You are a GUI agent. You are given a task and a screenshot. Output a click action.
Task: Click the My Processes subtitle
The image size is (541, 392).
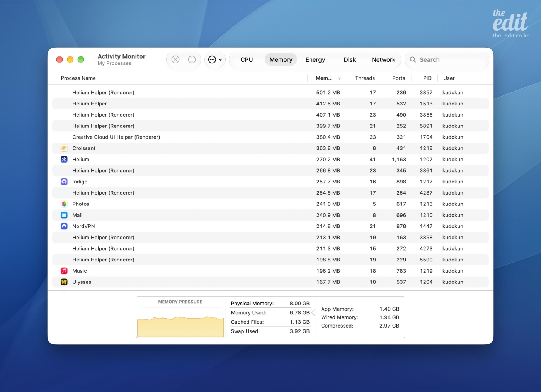click(114, 63)
